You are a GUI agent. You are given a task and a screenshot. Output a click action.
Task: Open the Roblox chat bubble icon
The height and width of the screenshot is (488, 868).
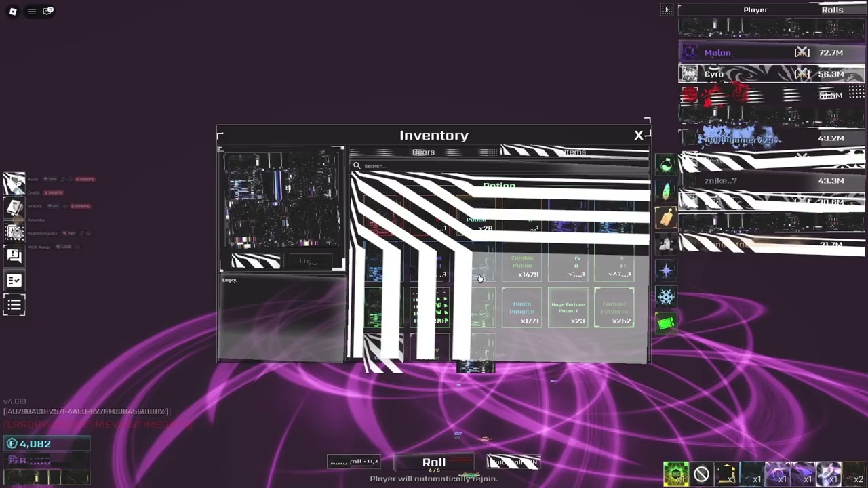pos(48,11)
